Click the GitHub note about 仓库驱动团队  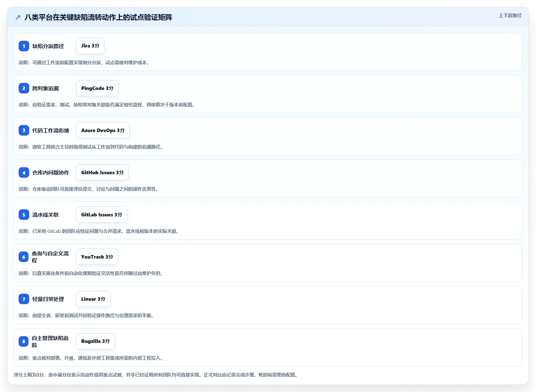[x=89, y=189]
